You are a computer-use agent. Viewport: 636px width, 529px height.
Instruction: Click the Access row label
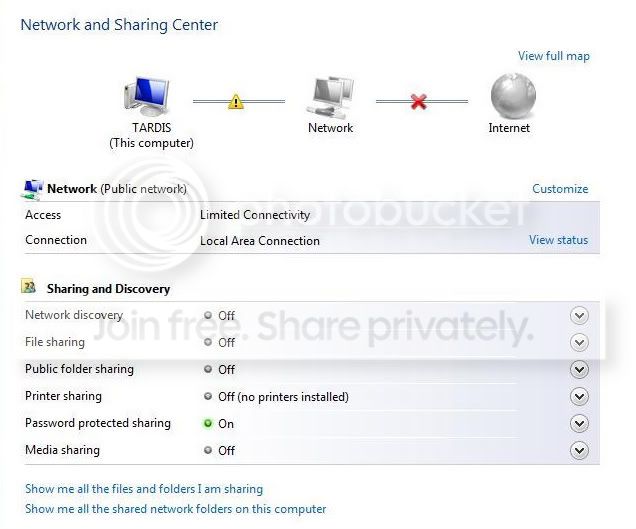pyautogui.click(x=43, y=215)
